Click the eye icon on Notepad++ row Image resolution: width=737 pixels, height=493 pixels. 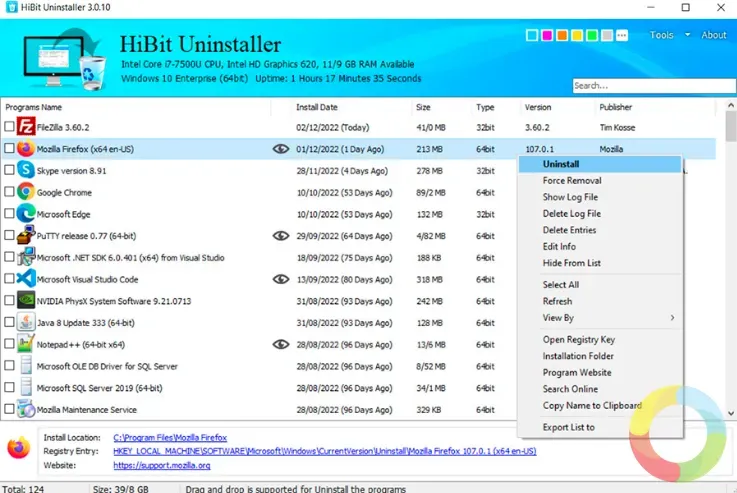(x=281, y=344)
